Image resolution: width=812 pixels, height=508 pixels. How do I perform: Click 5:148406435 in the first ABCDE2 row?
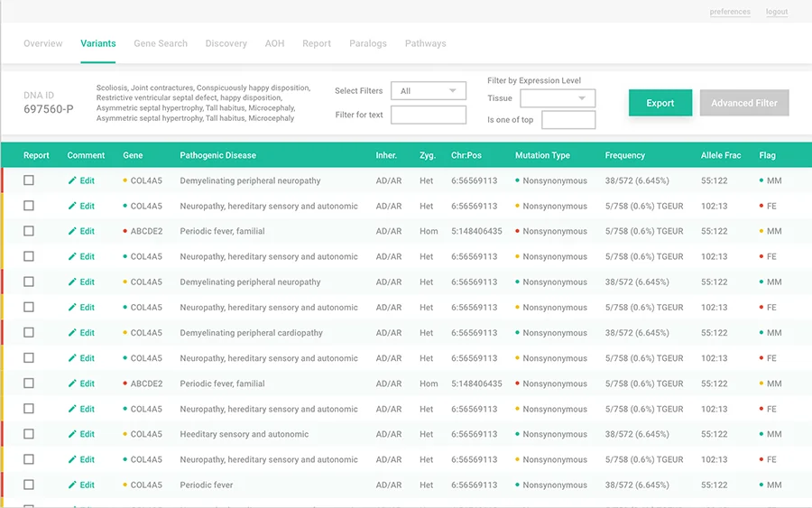[x=476, y=232]
